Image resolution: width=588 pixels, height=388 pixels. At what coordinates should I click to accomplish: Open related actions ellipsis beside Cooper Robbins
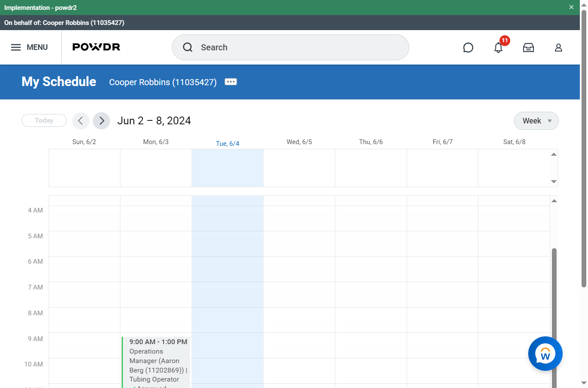tap(231, 82)
